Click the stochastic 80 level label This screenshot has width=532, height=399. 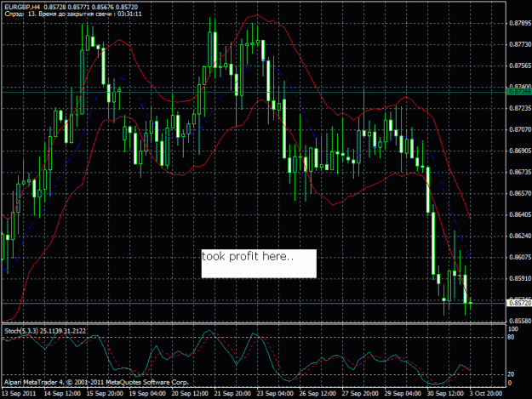tap(512, 337)
